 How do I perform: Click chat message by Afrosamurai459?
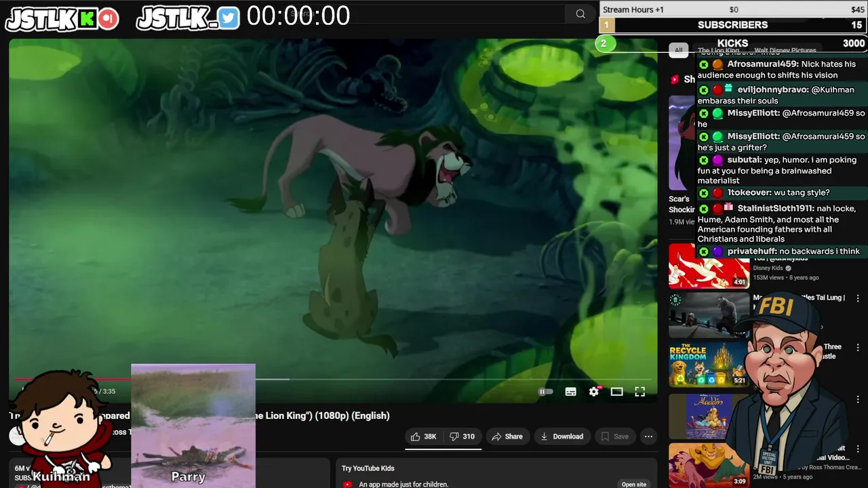pos(781,69)
